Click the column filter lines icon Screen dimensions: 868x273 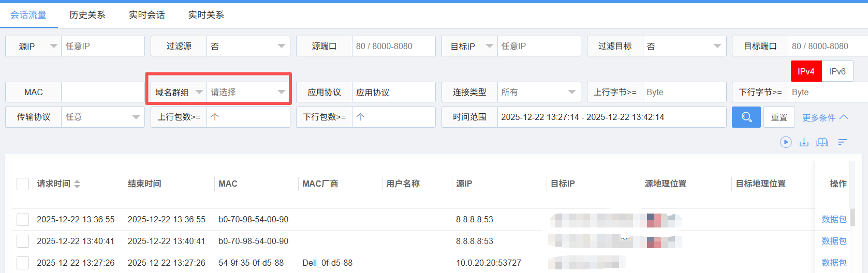[x=843, y=142]
